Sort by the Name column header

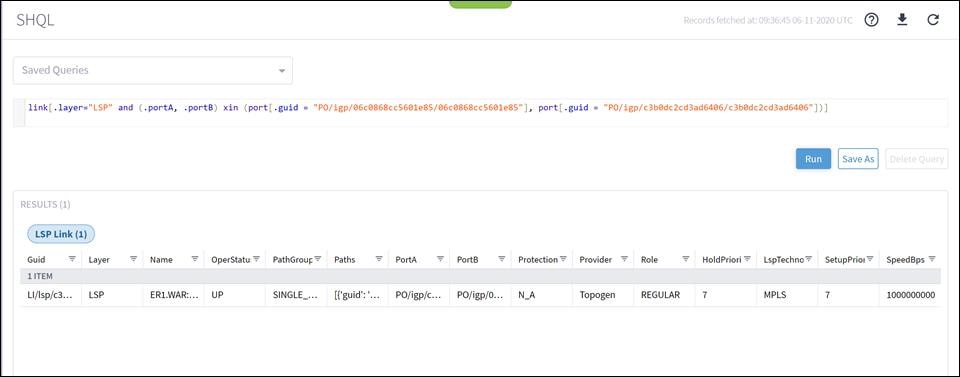tap(161, 259)
